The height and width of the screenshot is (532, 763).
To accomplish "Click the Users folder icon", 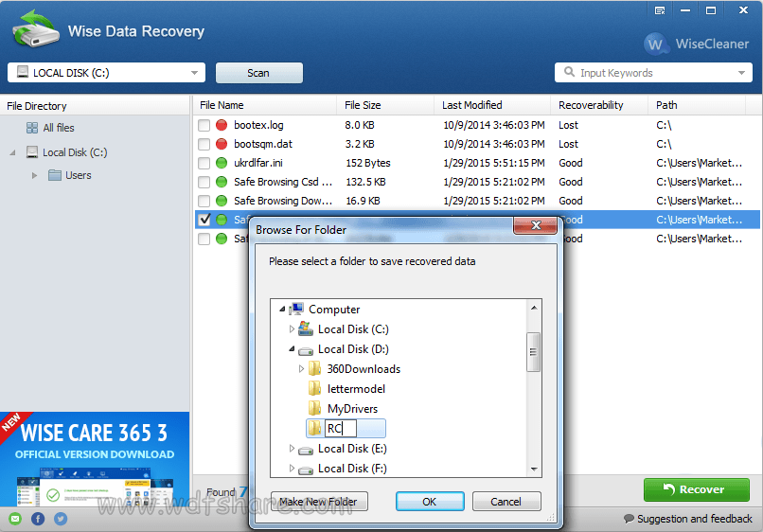I will point(55,175).
